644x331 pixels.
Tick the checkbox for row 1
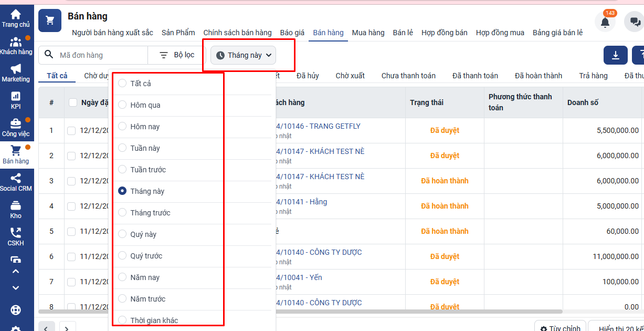click(71, 130)
